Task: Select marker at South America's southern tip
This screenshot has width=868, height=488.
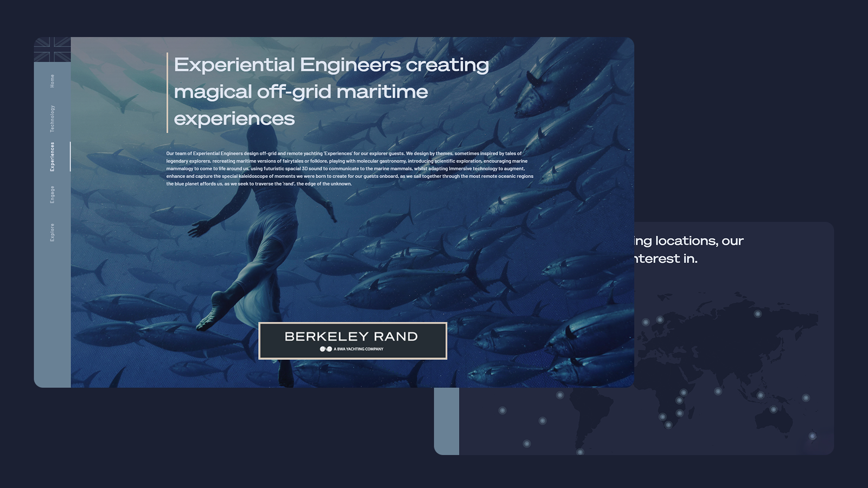Action: [580, 452]
